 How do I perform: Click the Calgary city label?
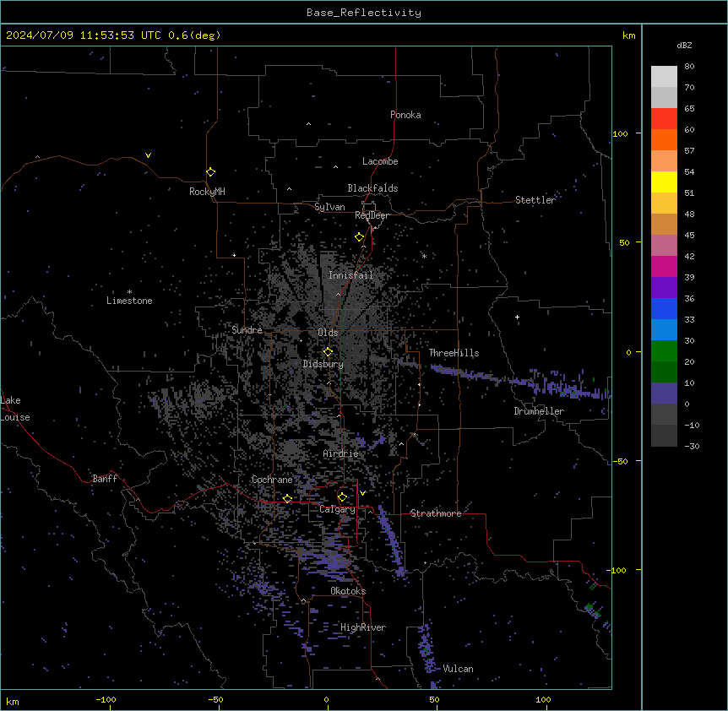point(337,509)
